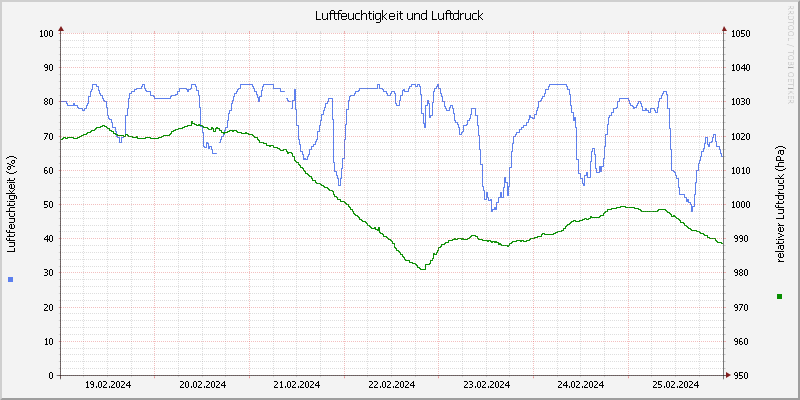Image resolution: width=800 pixels, height=400 pixels.
Task: Click the right axis value 1030
Action: pos(740,102)
